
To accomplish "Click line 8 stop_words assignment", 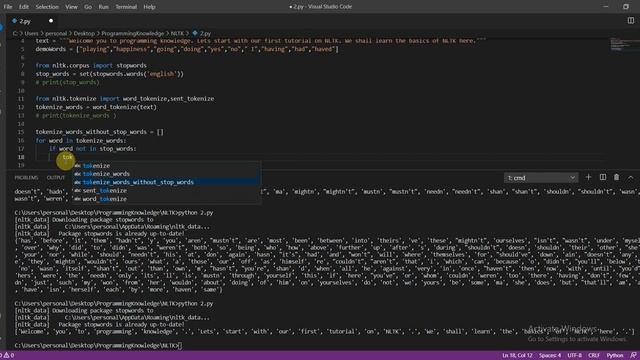I will [109, 74].
